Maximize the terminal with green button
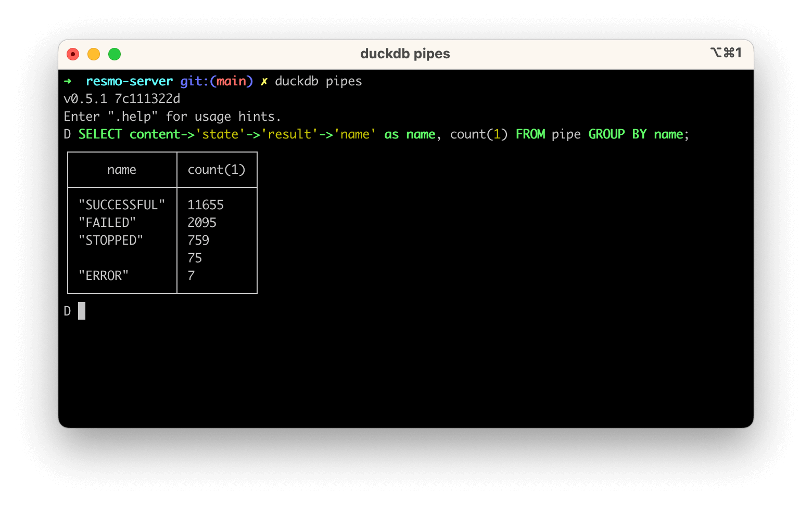The image size is (812, 505). point(115,54)
